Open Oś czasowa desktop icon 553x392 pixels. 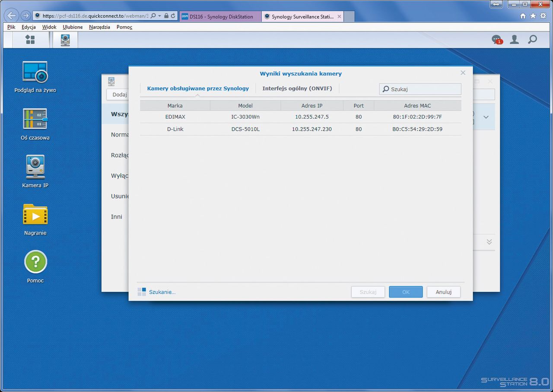[35, 125]
